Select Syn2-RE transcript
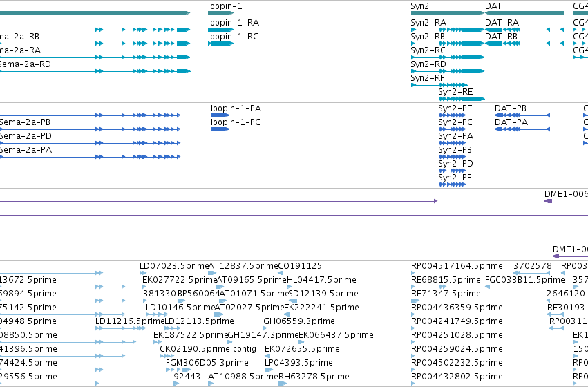 [462, 99]
